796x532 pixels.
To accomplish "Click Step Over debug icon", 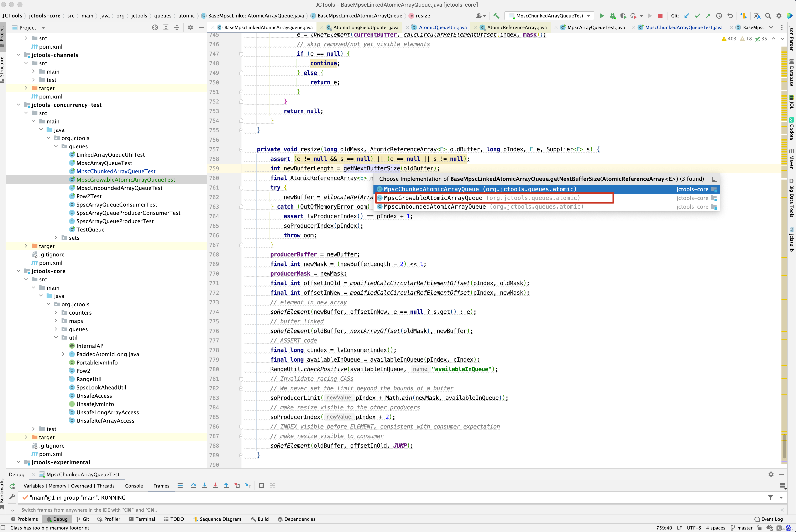I will [193, 485].
